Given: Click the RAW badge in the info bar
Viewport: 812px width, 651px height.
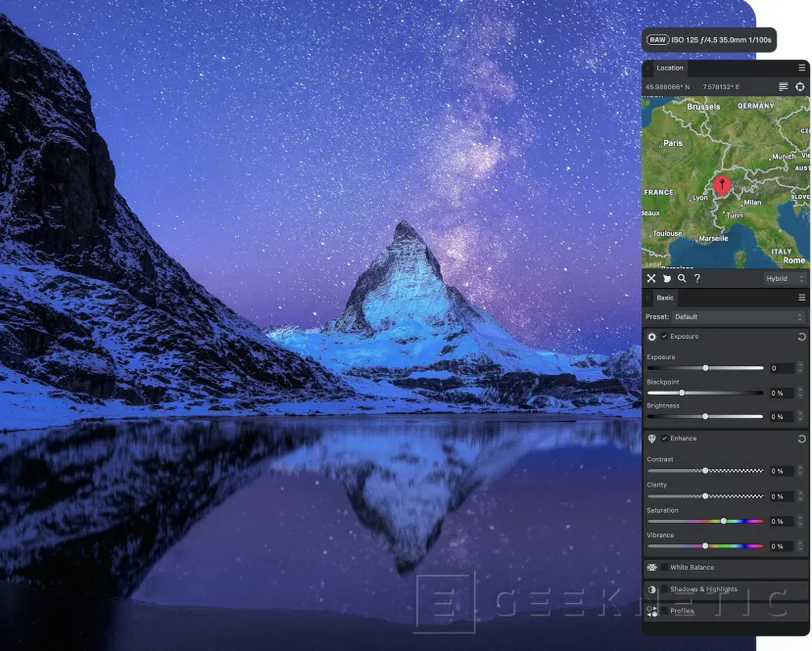Looking at the screenshot, I should tap(657, 40).
